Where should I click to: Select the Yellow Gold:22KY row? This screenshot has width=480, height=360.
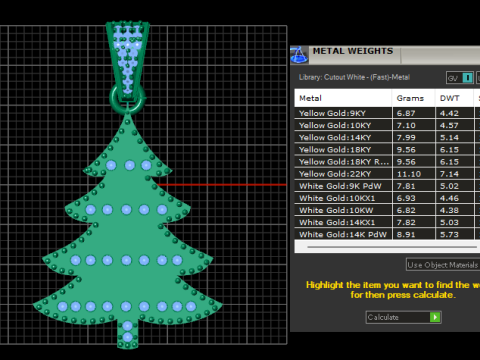(x=387, y=174)
